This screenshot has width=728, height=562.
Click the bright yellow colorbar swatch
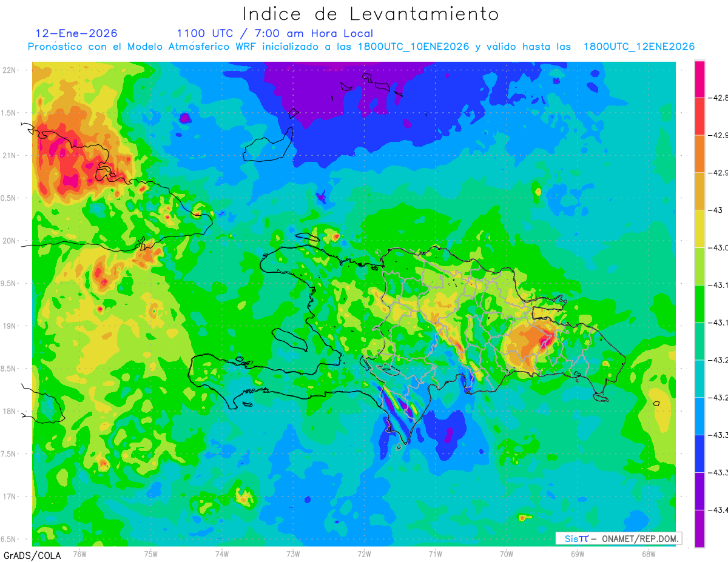(699, 229)
